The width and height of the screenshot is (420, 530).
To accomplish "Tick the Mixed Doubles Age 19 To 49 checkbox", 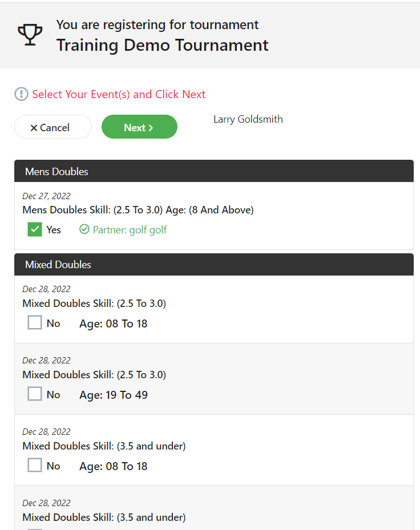I will [x=35, y=394].
